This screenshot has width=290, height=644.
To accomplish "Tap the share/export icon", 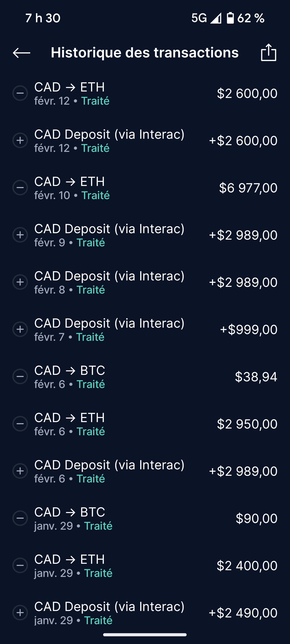I will 269,53.
